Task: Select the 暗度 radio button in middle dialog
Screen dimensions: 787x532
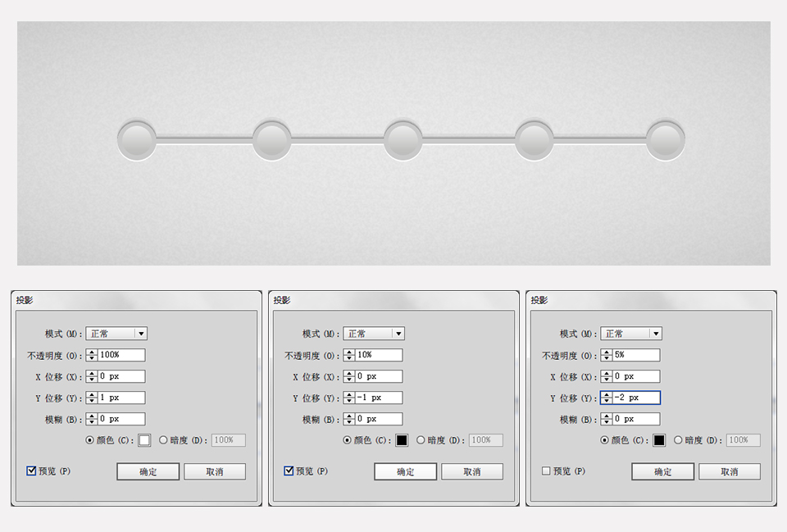Action: (x=421, y=440)
